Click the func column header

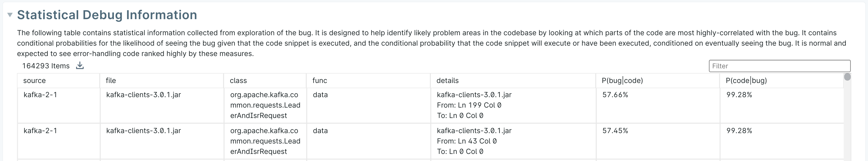pyautogui.click(x=320, y=80)
